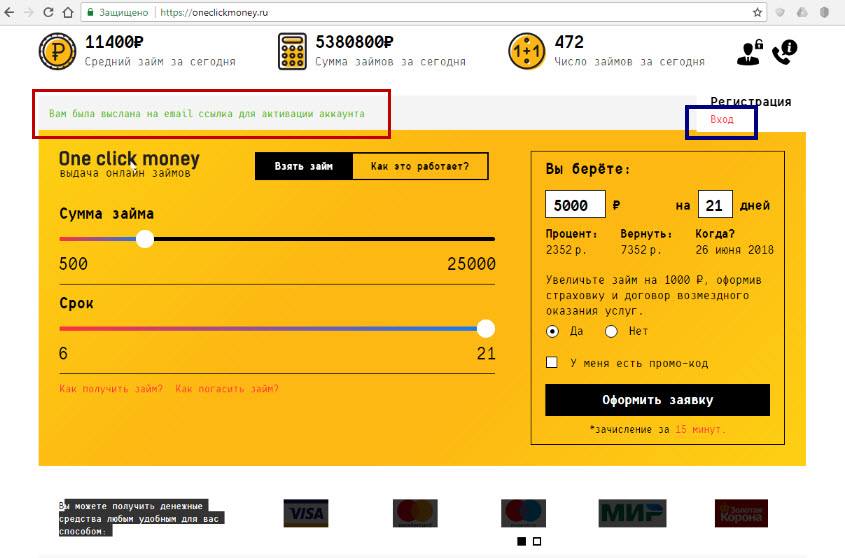Image resolution: width=845 pixels, height=558 pixels.
Task: Click the ruble coin icon for average loan
Action: [x=57, y=51]
